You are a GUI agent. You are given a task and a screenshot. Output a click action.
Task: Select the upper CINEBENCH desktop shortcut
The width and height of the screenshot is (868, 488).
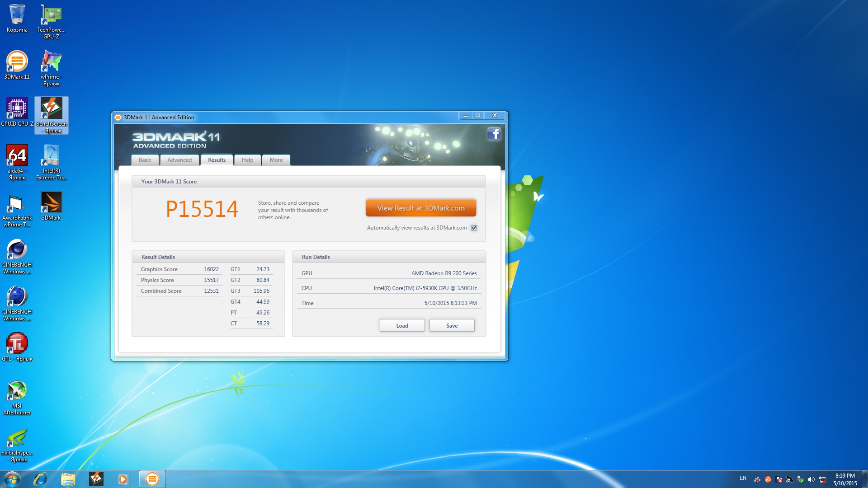coord(17,256)
